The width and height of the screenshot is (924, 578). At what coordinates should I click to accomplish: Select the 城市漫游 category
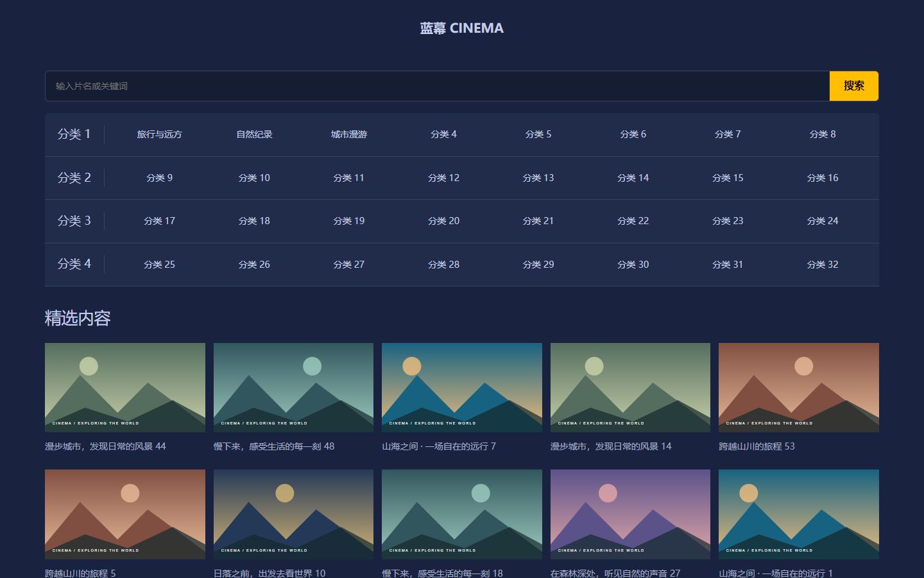(x=349, y=134)
